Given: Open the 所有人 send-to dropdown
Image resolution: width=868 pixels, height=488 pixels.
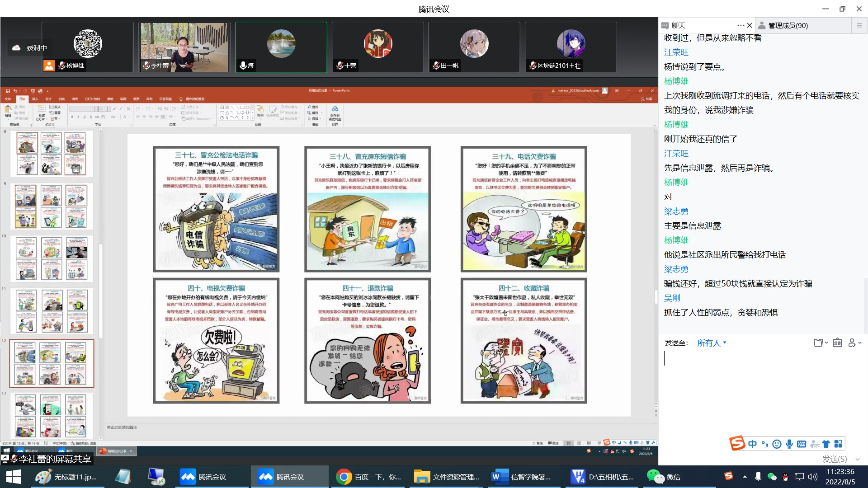Looking at the screenshot, I should 712,343.
